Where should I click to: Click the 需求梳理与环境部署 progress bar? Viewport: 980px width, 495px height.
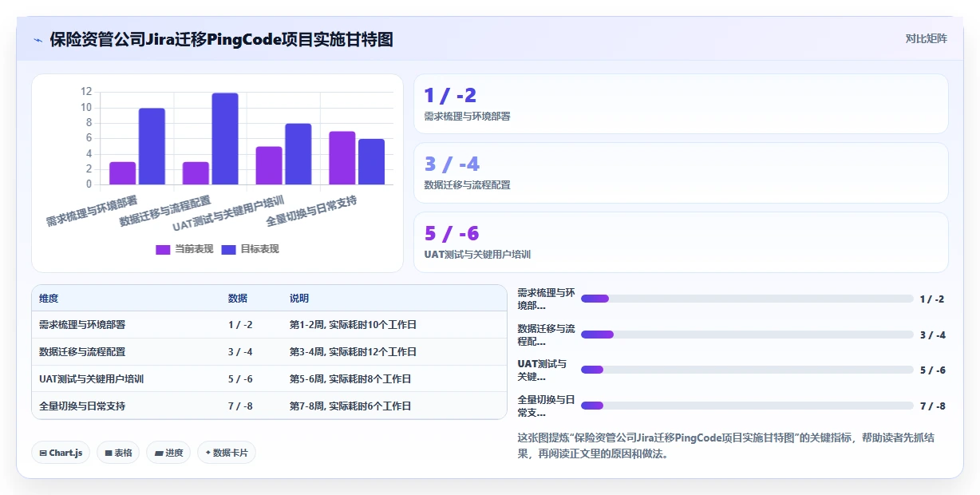[747, 299]
